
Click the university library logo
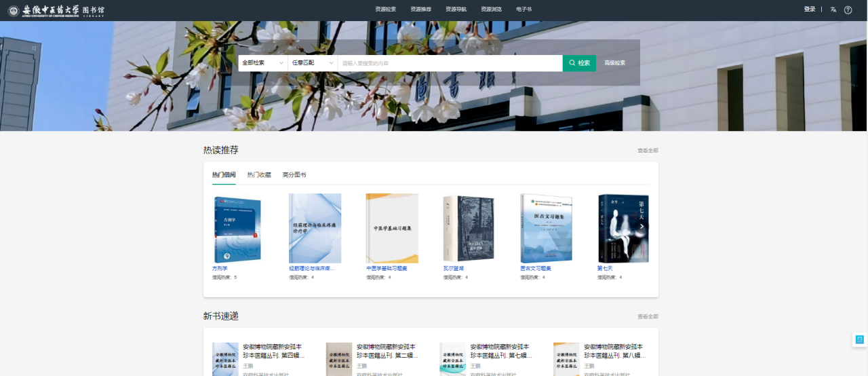click(56, 10)
